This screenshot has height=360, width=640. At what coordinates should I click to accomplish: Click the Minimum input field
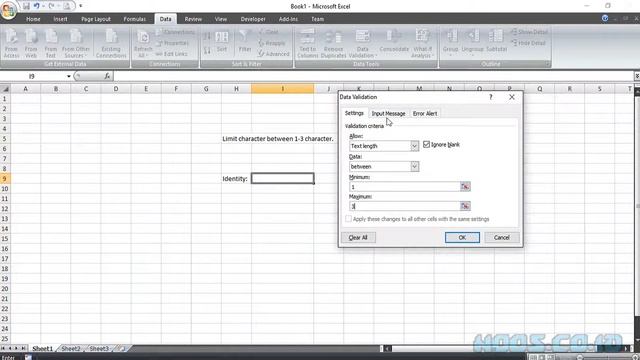404,187
